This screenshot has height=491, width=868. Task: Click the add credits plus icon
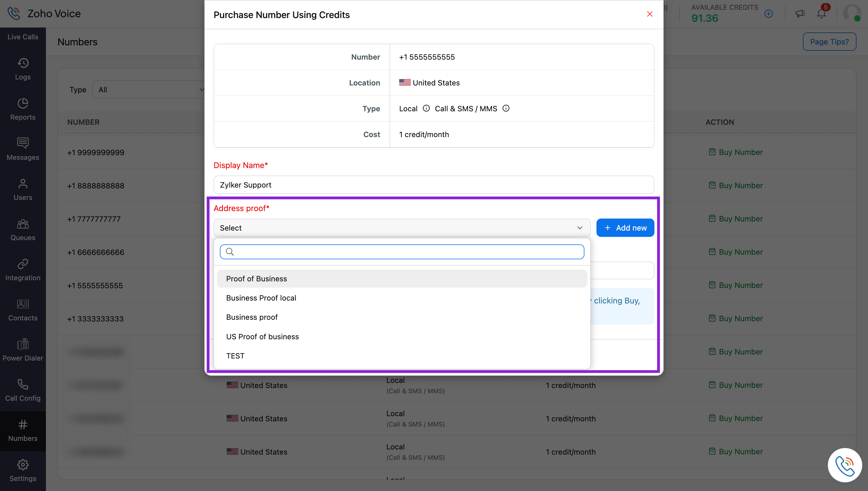pyautogui.click(x=768, y=13)
